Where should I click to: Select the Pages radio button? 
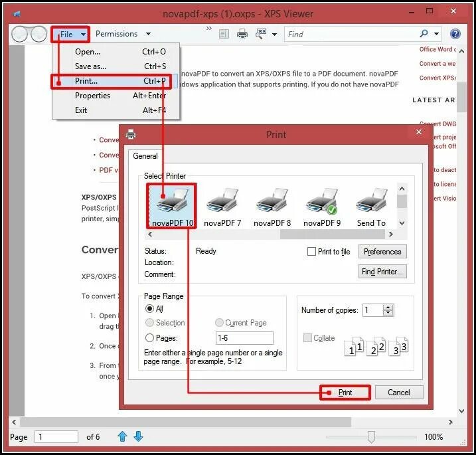point(149,337)
